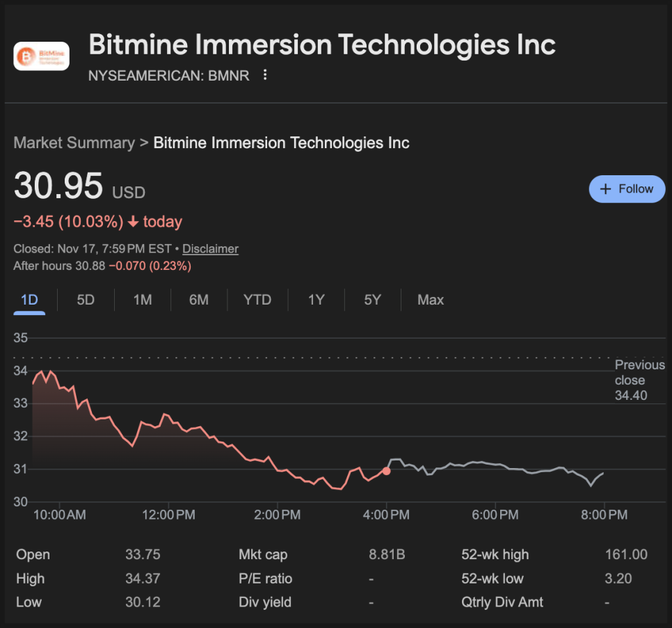The width and height of the screenshot is (672, 628).
Task: Show the Max chart range
Action: point(431,300)
